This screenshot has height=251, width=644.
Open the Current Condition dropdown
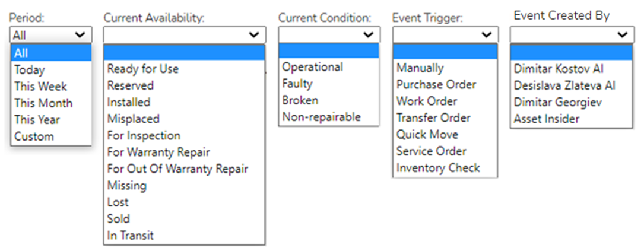329,35
